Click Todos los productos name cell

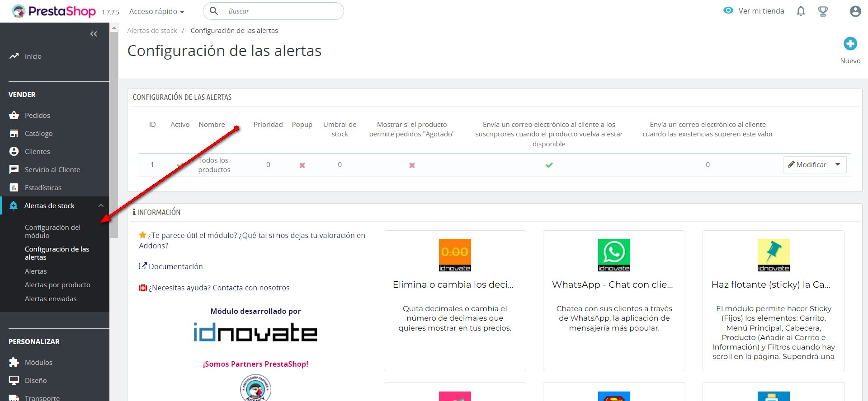click(x=214, y=165)
